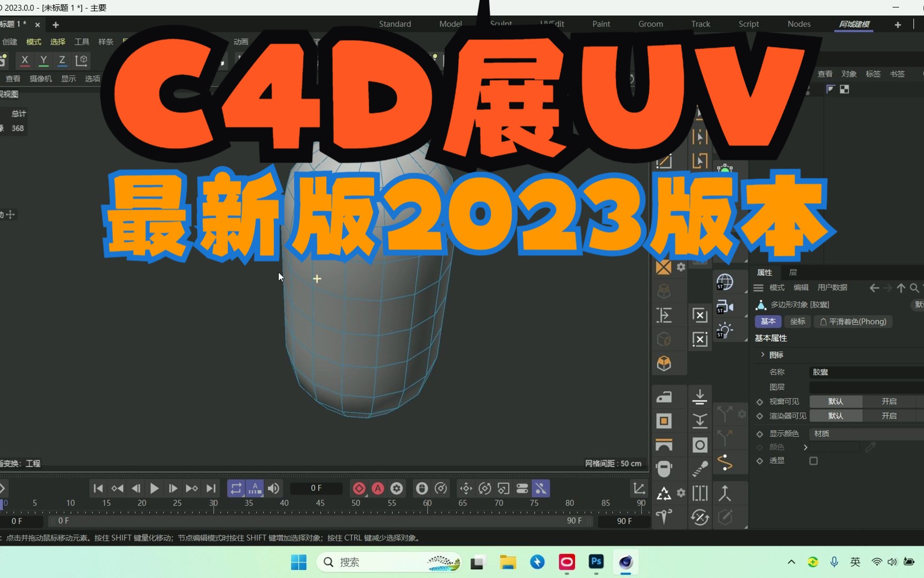Jump to the start of the timeline

(98, 488)
